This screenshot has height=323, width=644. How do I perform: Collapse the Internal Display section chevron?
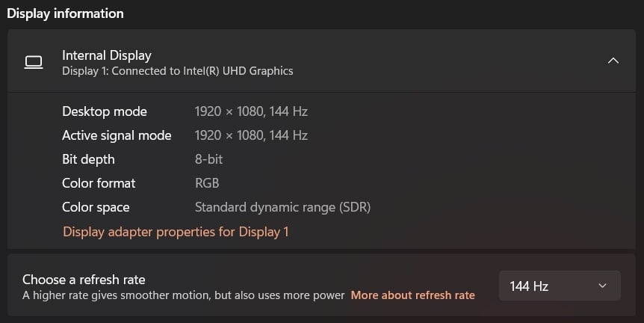tap(613, 61)
